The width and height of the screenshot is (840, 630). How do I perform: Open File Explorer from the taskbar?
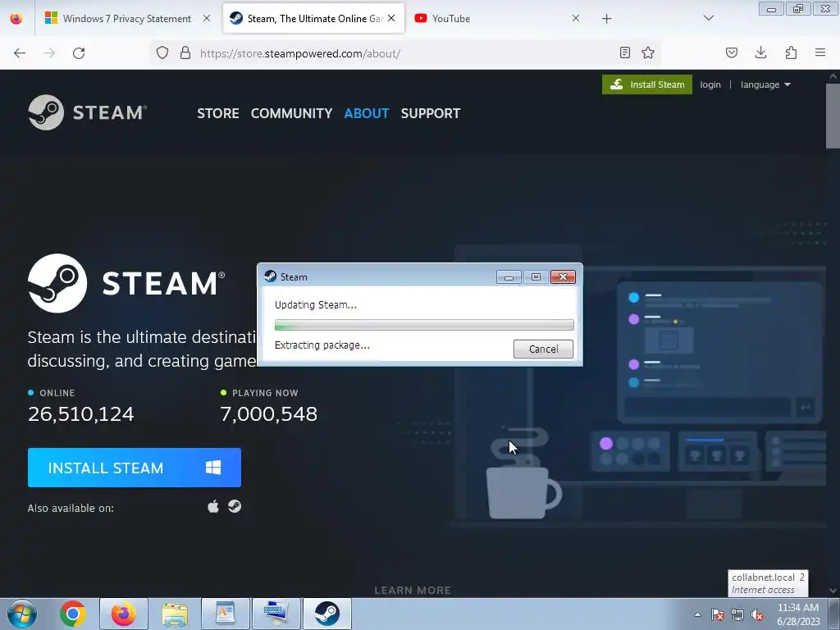point(175,614)
